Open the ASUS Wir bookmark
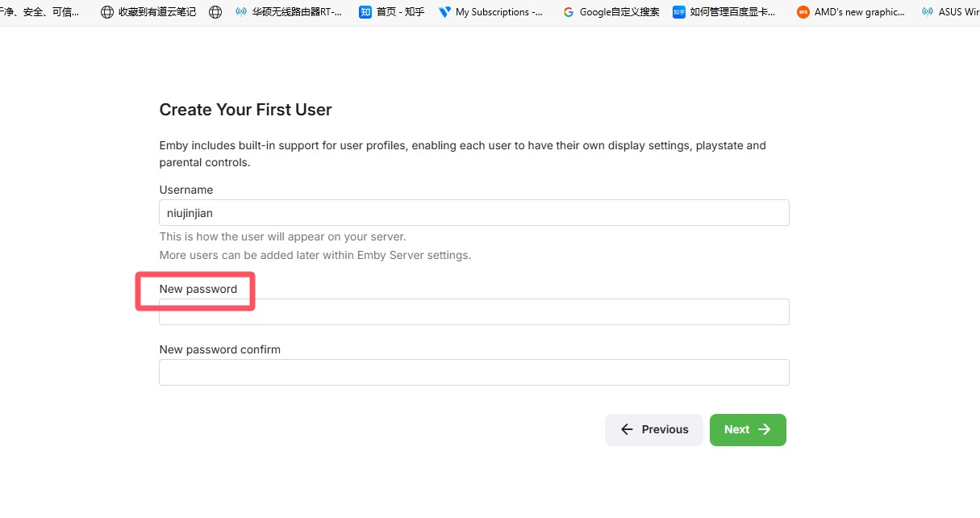Image resolution: width=980 pixels, height=518 pixels. [950, 12]
